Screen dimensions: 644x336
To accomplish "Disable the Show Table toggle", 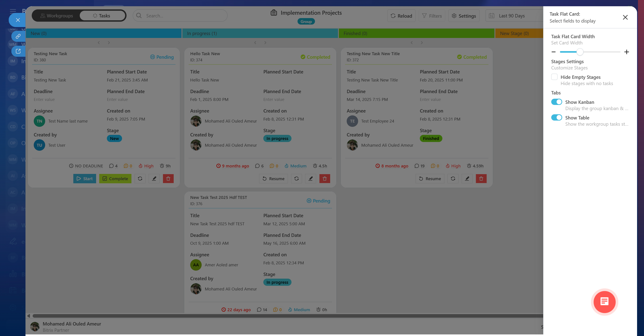I will [x=557, y=118].
